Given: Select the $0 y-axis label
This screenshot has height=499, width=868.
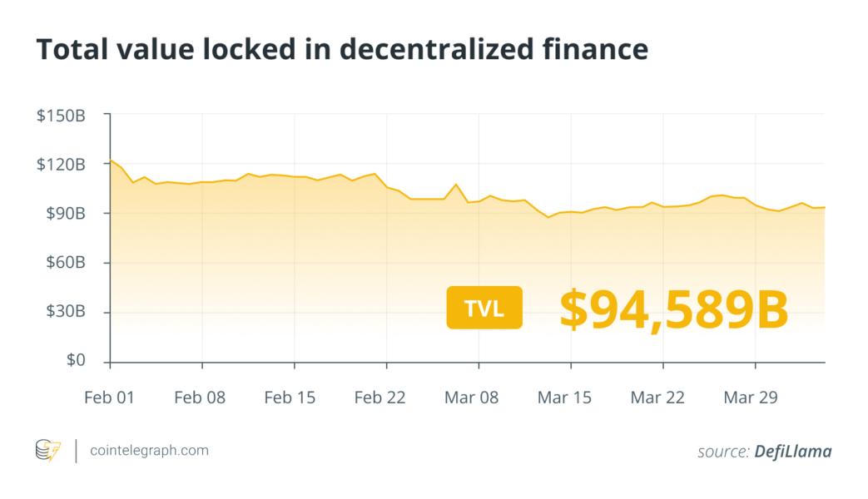Looking at the screenshot, I should (77, 361).
